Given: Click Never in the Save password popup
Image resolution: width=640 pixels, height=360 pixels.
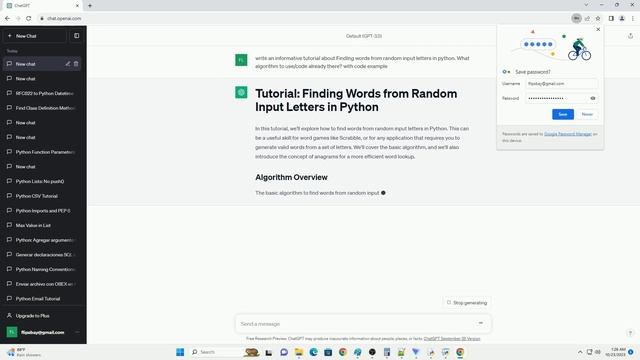Looking at the screenshot, I should [x=587, y=114].
